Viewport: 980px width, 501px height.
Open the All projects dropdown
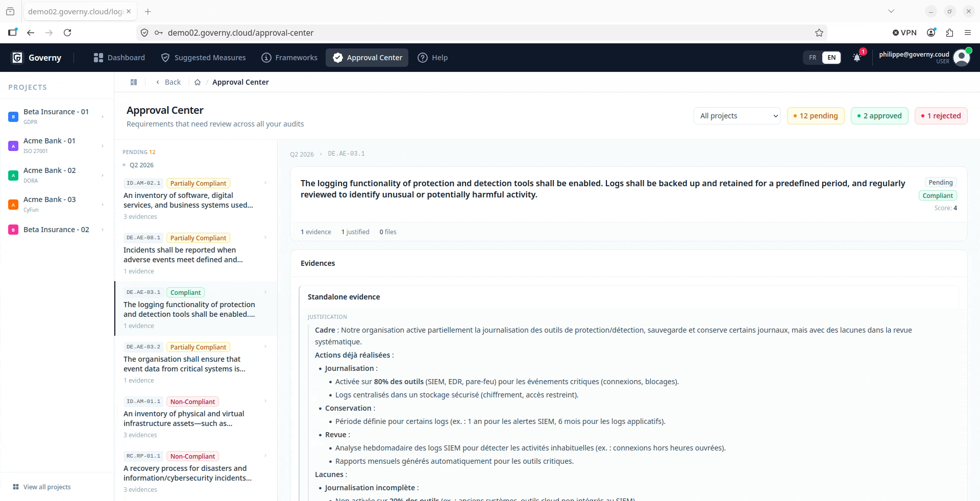[x=737, y=116]
